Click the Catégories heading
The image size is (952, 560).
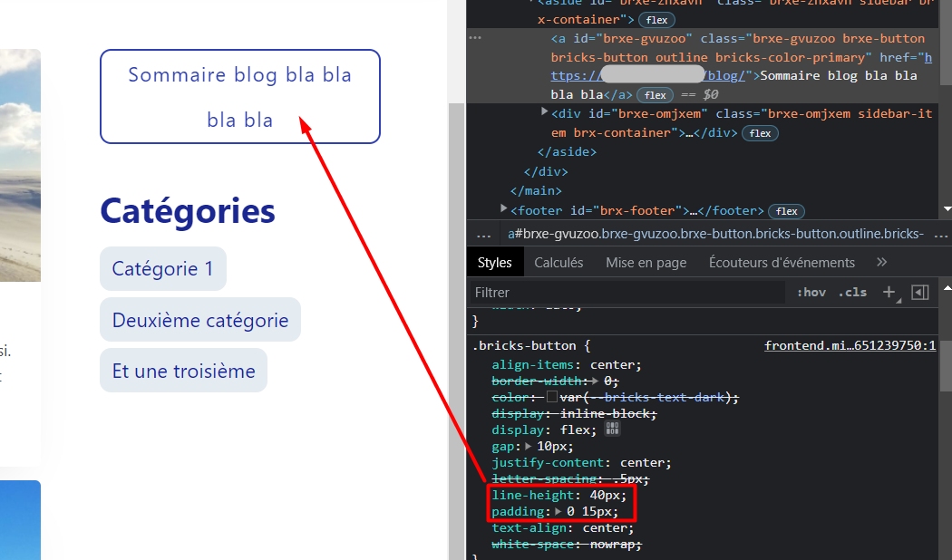coord(188,211)
